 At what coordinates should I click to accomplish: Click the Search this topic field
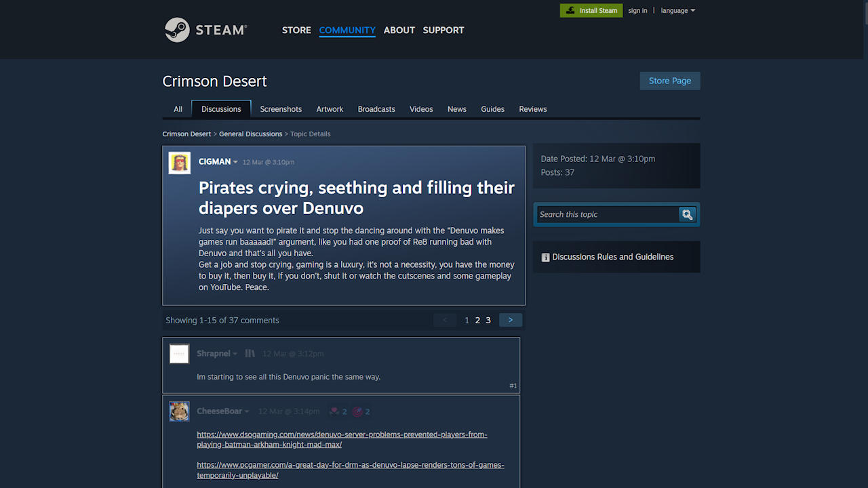[x=607, y=214]
